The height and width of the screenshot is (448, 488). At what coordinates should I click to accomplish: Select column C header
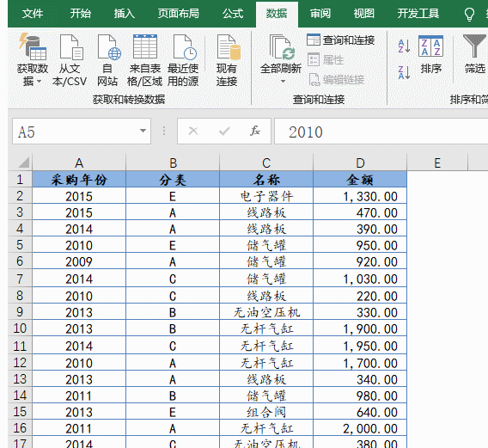pos(266,163)
